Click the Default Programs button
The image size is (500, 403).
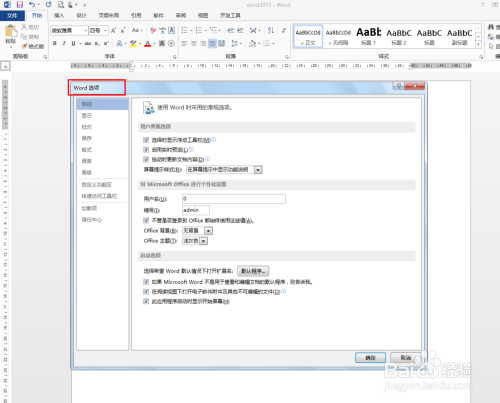253,271
